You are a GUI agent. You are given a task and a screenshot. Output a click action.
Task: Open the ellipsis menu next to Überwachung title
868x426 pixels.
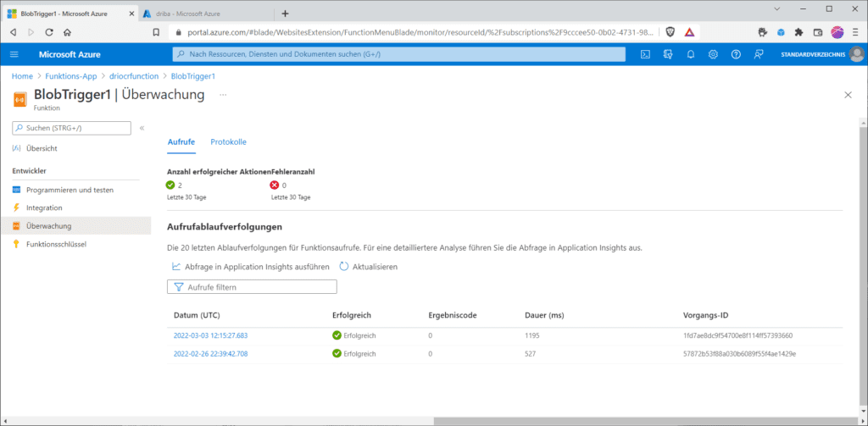click(223, 95)
